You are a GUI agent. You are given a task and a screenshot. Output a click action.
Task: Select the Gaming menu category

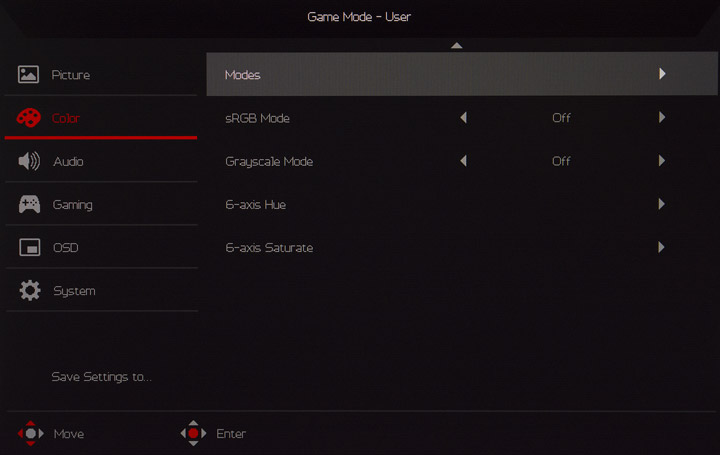pyautogui.click(x=72, y=204)
